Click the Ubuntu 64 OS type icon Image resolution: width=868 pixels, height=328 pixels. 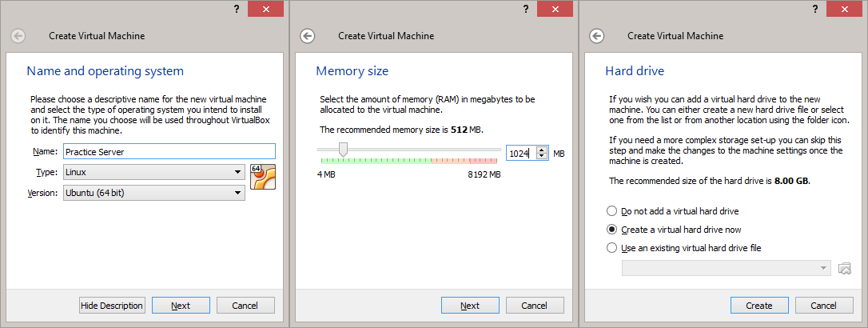click(x=263, y=177)
